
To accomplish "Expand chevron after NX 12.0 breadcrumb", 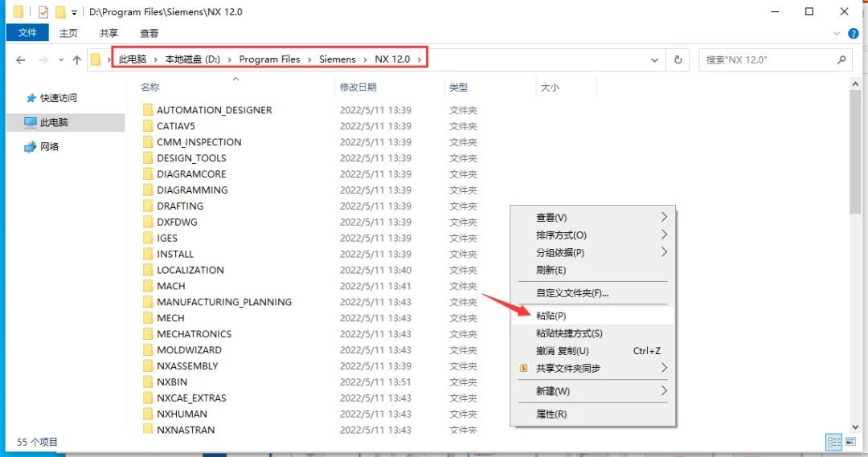I will [419, 59].
